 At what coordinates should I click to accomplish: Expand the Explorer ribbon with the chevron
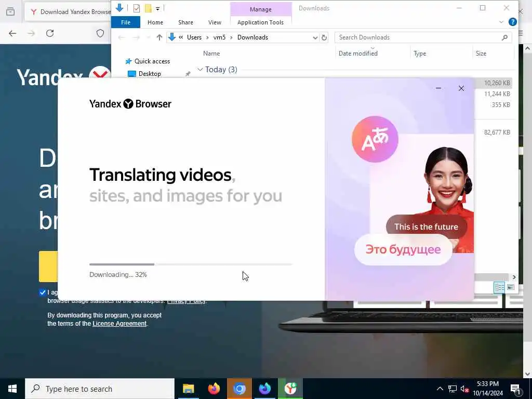point(501,22)
